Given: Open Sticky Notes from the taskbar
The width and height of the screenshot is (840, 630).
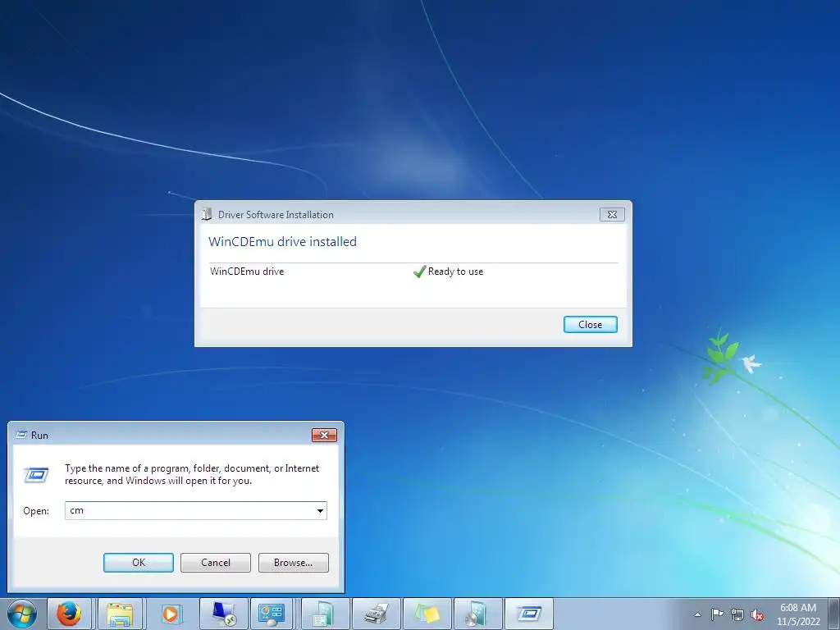Looking at the screenshot, I should (427, 614).
